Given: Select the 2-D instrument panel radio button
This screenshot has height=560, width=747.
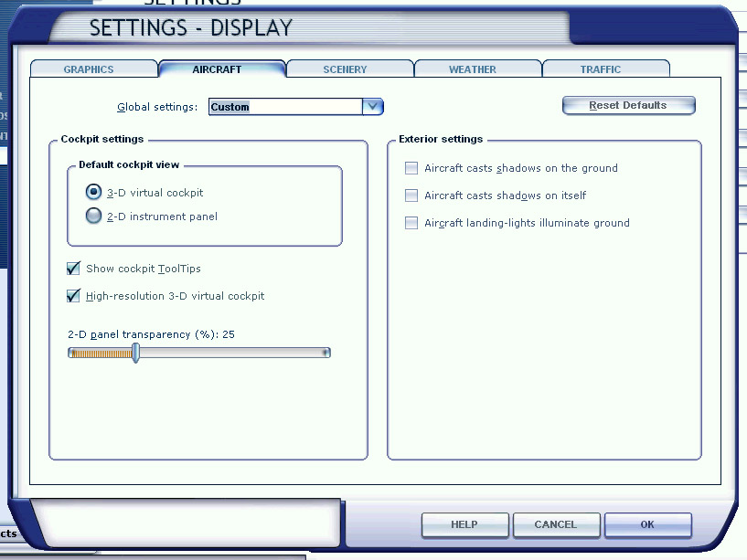Looking at the screenshot, I should [93, 217].
